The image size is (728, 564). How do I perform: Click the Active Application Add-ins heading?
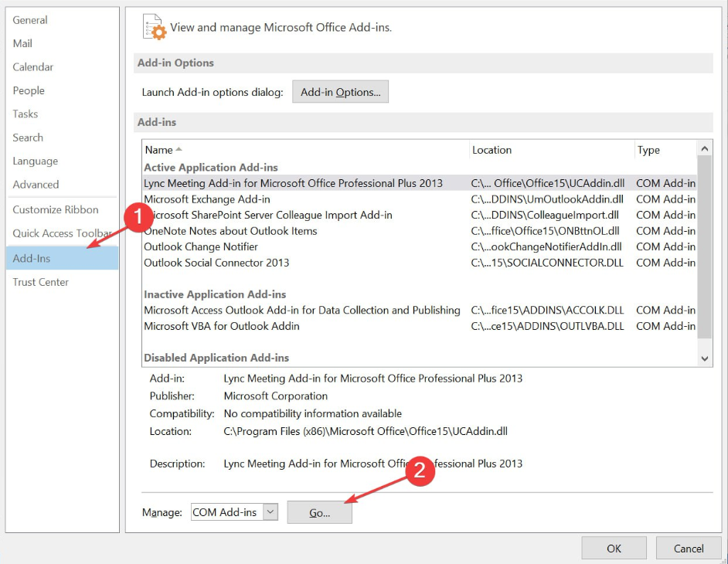click(x=211, y=167)
